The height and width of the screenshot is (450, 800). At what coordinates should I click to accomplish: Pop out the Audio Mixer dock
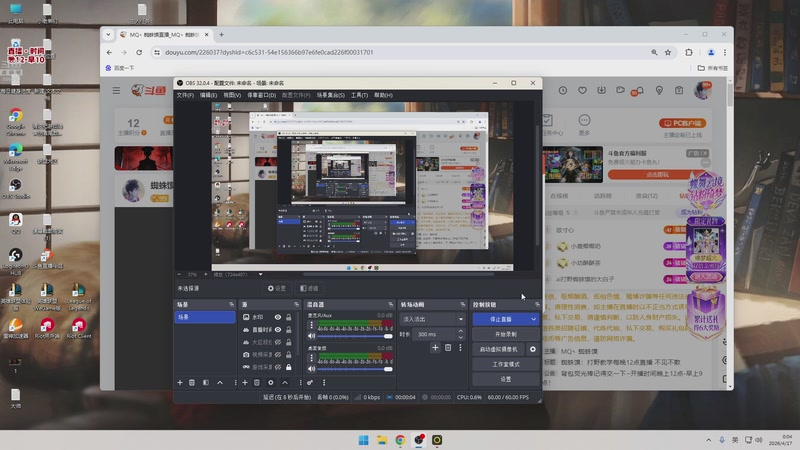391,305
